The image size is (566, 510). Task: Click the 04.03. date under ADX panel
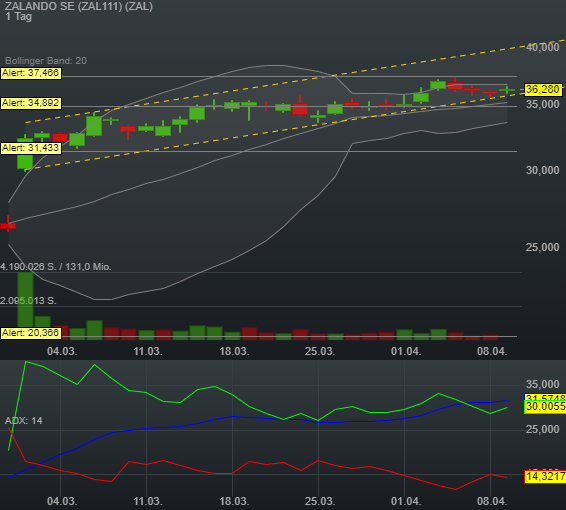click(x=62, y=501)
